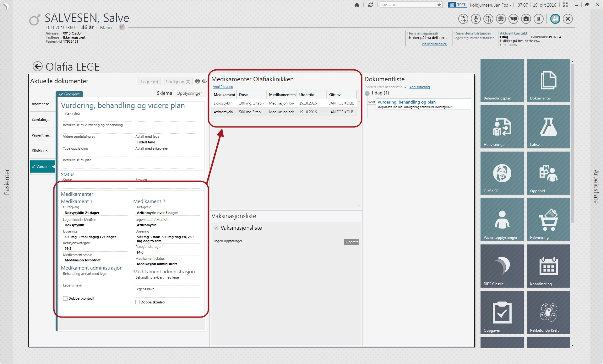
Task: Click the Opprett button in Vaksinasjonsliste
Action: (x=351, y=242)
